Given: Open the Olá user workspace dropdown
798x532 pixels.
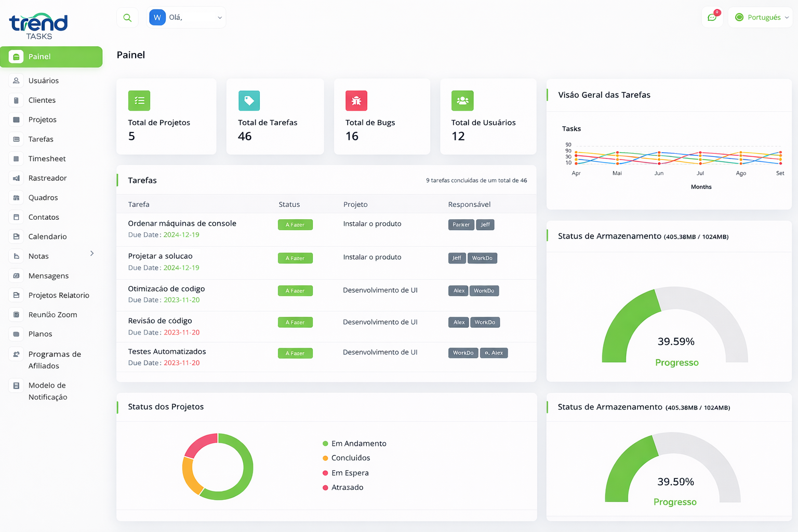Looking at the screenshot, I should pyautogui.click(x=187, y=18).
